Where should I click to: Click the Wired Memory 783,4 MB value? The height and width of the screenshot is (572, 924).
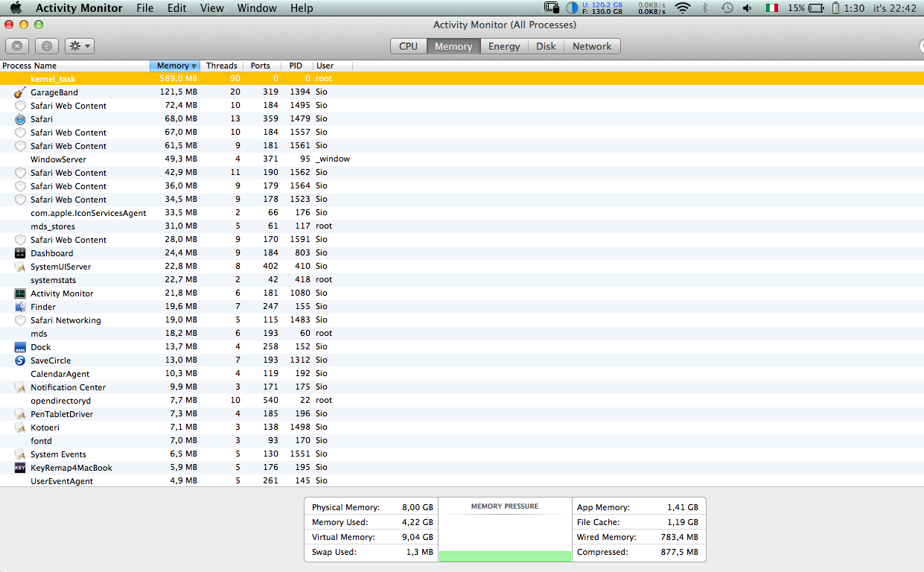(679, 537)
